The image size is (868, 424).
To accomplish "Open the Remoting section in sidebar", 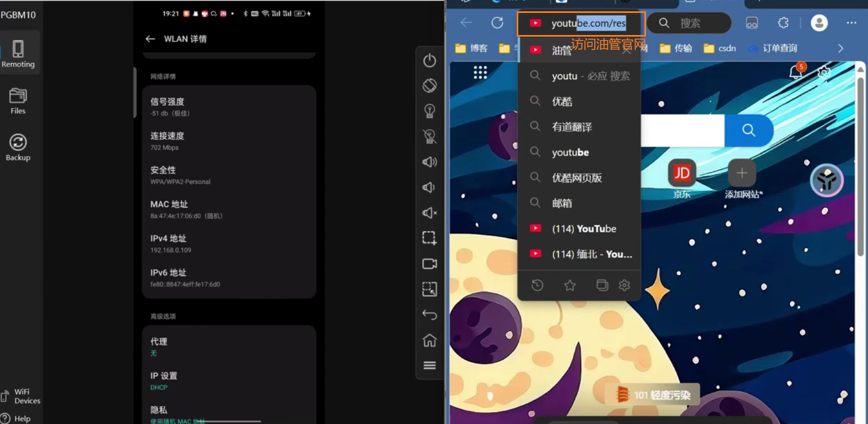I will [18, 53].
